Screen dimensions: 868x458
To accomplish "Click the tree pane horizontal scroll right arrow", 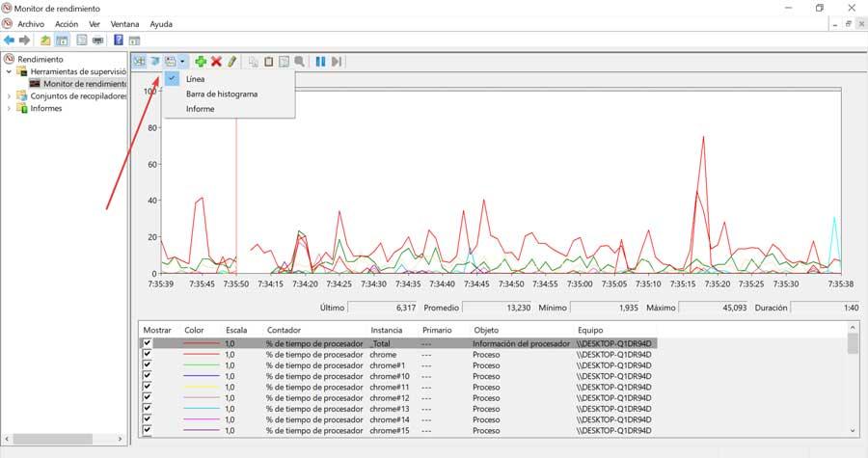I will [121, 439].
